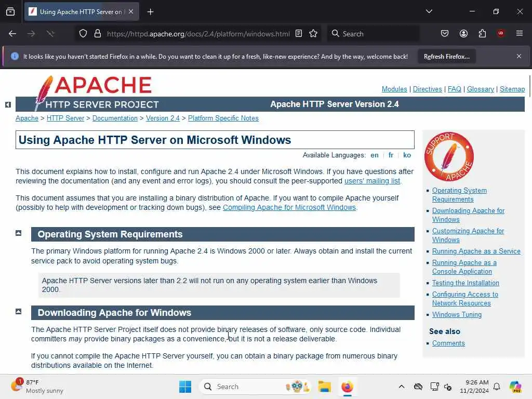Go back to the previous page
Image resolution: width=532 pixels, height=399 pixels.
tap(12, 34)
